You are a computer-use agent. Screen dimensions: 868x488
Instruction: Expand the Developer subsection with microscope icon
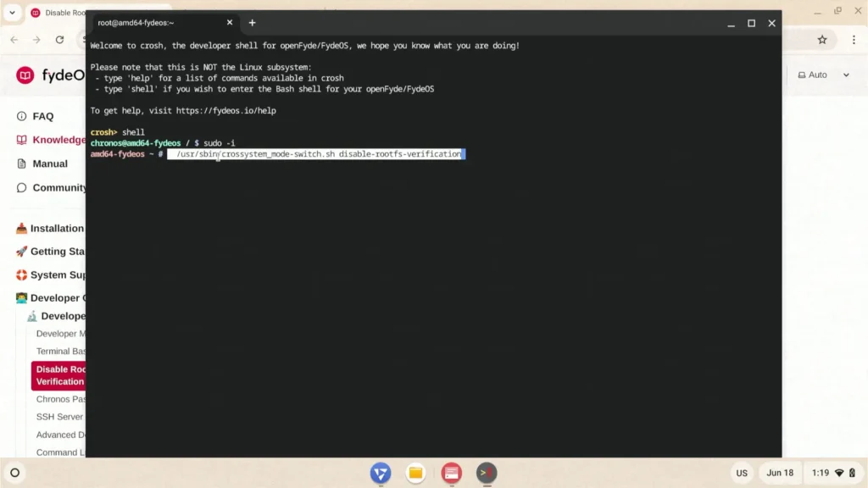pos(55,316)
